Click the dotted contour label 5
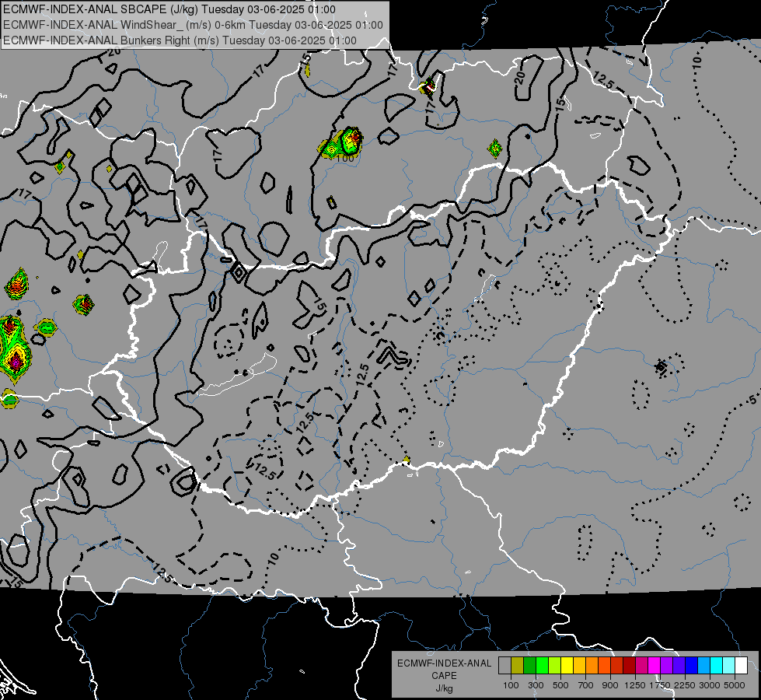Viewport: 761px width, 700px height. click(752, 400)
